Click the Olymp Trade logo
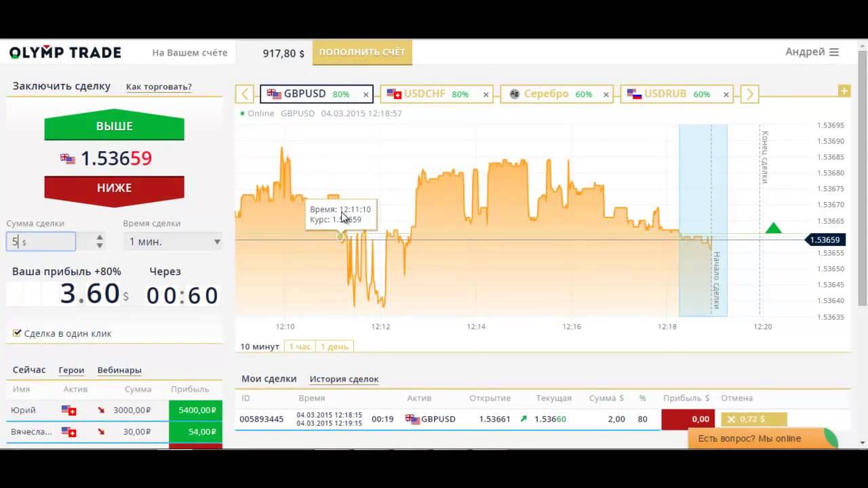868x488 pixels. (65, 52)
